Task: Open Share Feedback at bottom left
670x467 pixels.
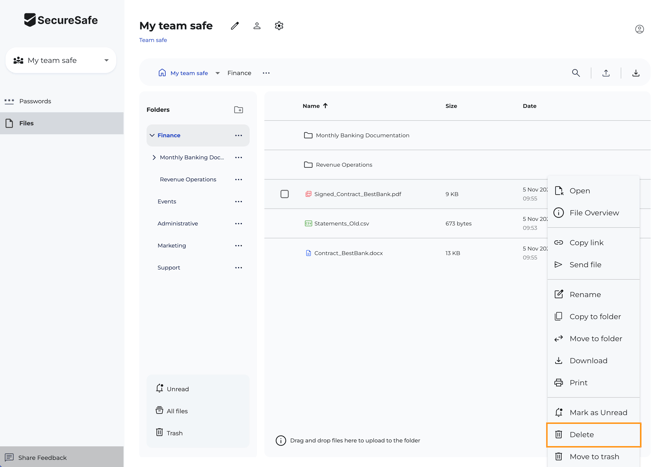Action: click(x=42, y=457)
